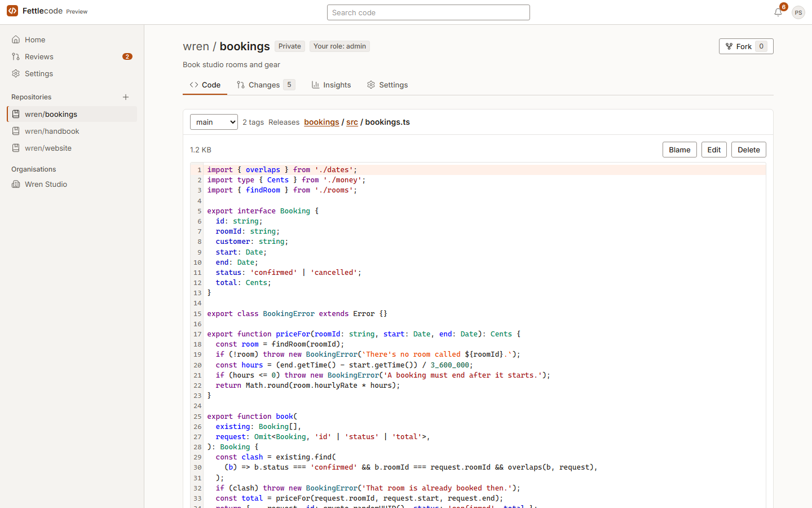Open the PS user avatar menu
The width and height of the screenshot is (812, 508).
click(x=798, y=12)
